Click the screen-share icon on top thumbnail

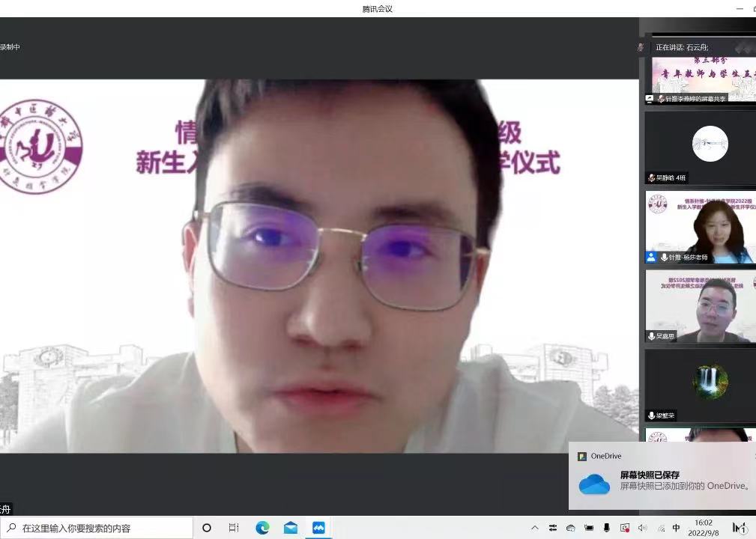pos(650,99)
